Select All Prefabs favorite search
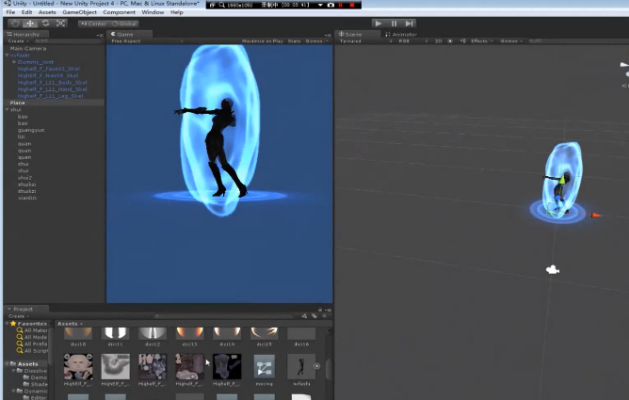This screenshot has height=400, width=629. (x=32, y=344)
